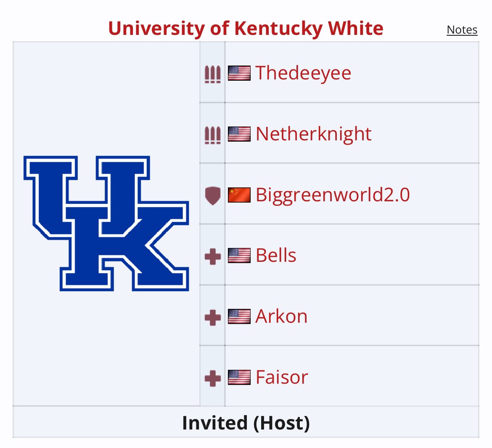Click the US flag next to Faisor
This screenshot has height=448, width=492.
point(239,377)
